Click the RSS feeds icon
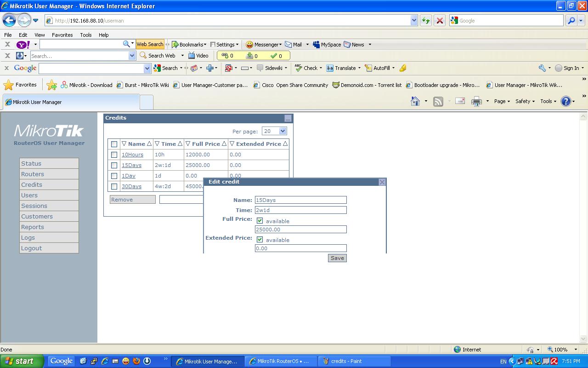 point(438,101)
